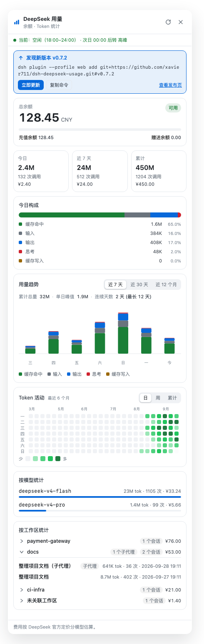Image resolution: width=204 pixels, height=644 pixels.
Task: Click the gray 输入 swatch in 今日构成
Action: [x=20, y=233]
